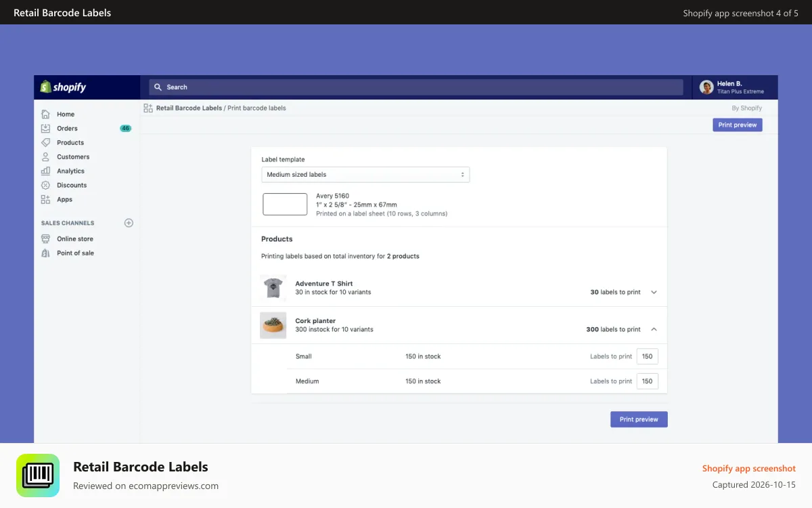The height and width of the screenshot is (508, 812).
Task: Click the Products section heading
Action: point(277,239)
